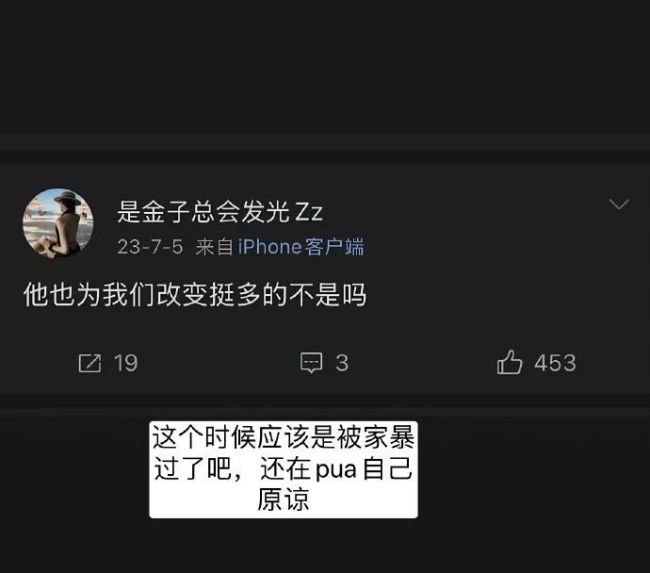The image size is (650, 573).
Task: Click the white caption box's first line
Action: pos(283,438)
